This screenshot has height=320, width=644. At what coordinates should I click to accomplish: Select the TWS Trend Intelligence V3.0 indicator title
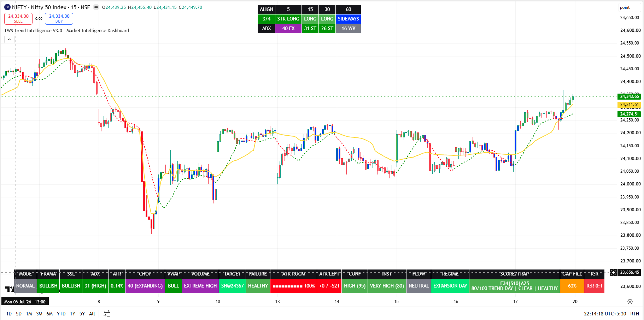click(x=66, y=31)
